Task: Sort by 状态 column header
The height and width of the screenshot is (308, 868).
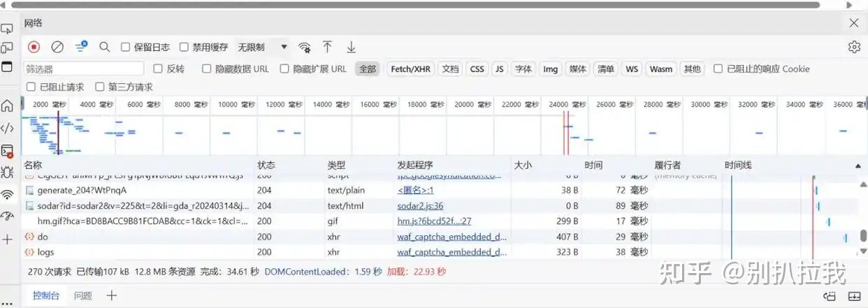Action: point(289,166)
